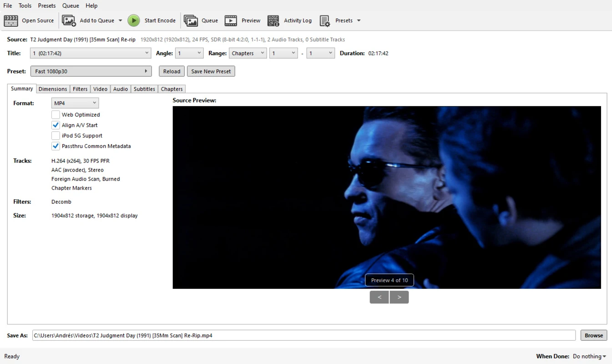
Task: Click the Save As file path field
Action: [303, 335]
